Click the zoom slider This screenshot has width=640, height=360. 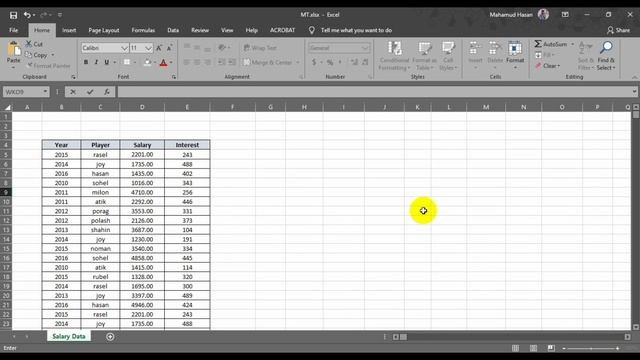point(591,349)
